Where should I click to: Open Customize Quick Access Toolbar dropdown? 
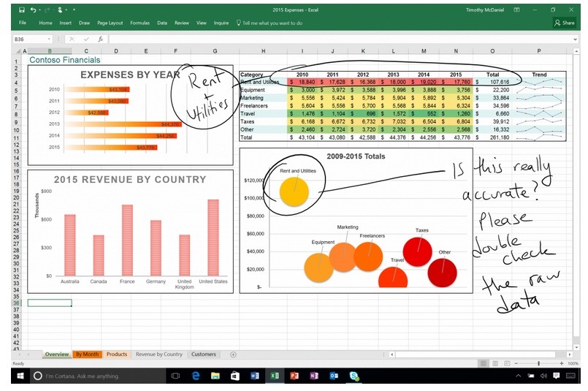(x=74, y=10)
